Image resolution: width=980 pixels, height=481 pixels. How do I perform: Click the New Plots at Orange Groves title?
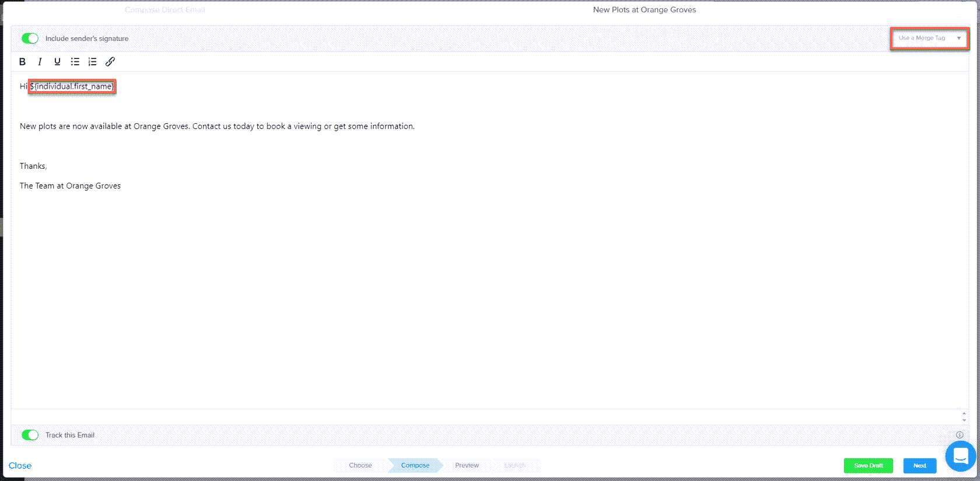point(645,10)
